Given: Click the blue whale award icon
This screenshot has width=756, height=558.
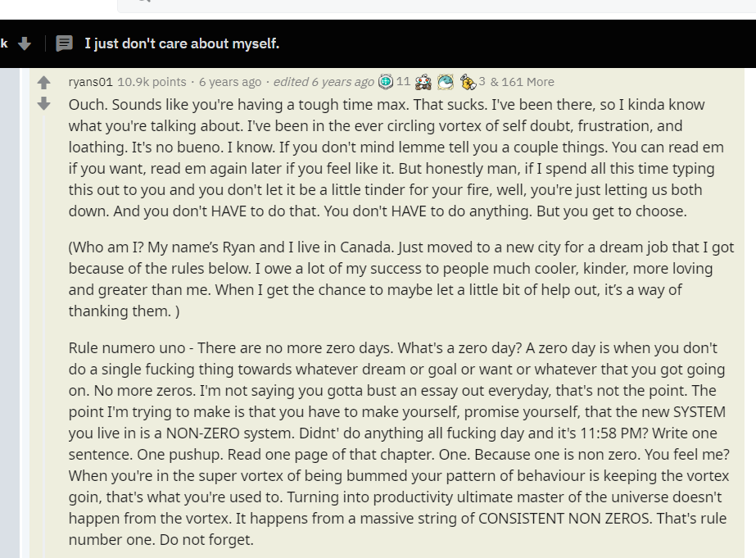Looking at the screenshot, I should [446, 82].
